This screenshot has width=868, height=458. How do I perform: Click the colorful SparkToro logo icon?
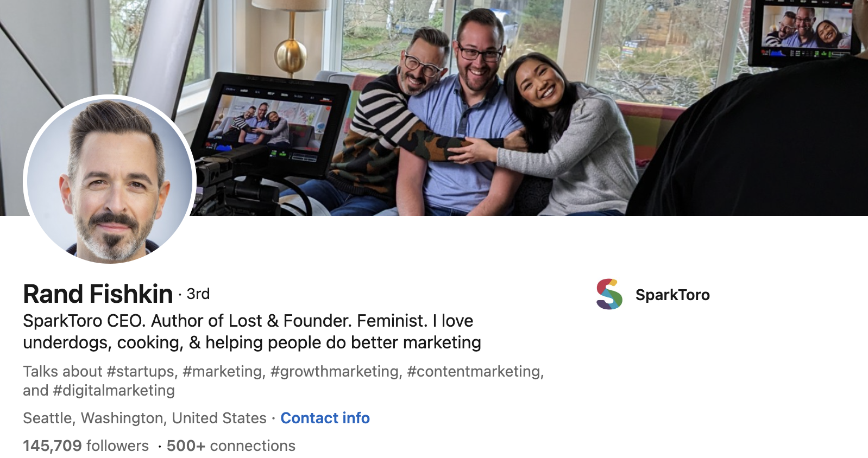click(x=609, y=294)
